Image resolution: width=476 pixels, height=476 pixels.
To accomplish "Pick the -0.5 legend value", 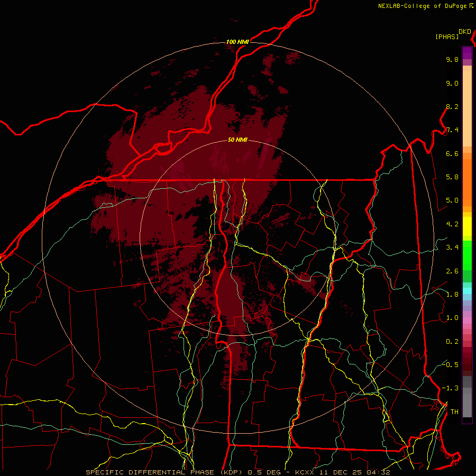I will (x=450, y=364).
